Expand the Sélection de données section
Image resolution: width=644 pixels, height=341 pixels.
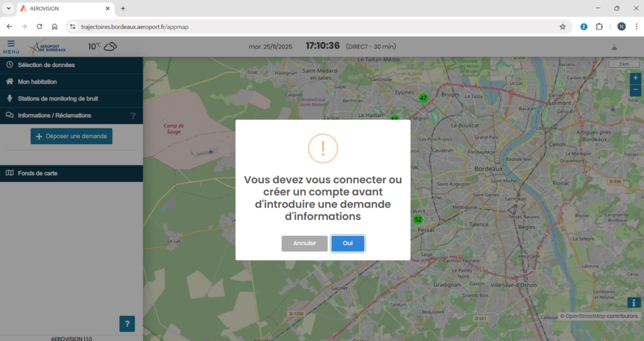47,65
